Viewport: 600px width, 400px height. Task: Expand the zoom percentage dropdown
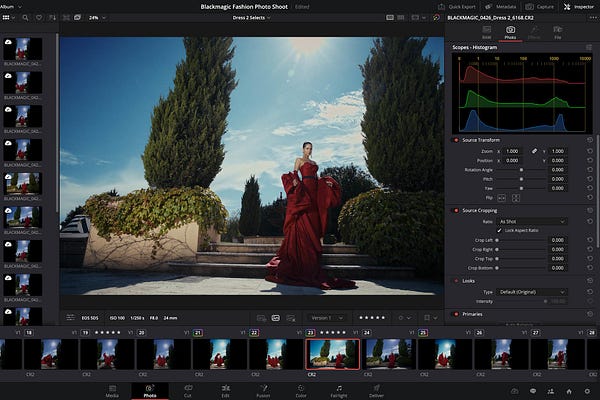click(x=95, y=18)
